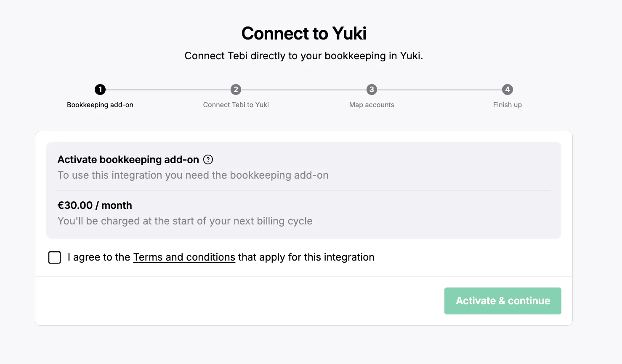The height and width of the screenshot is (364, 622).
Task: Click the "You'll be charged" billing note
Action: (x=185, y=221)
